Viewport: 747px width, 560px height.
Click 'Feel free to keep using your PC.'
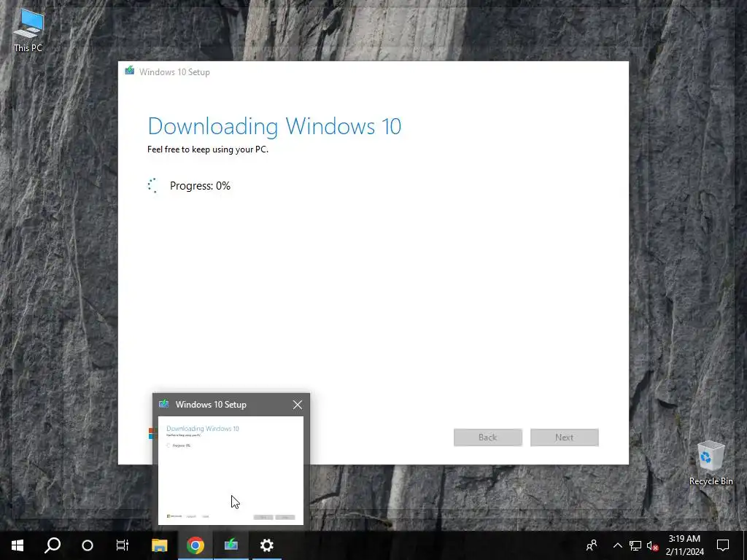[208, 149]
